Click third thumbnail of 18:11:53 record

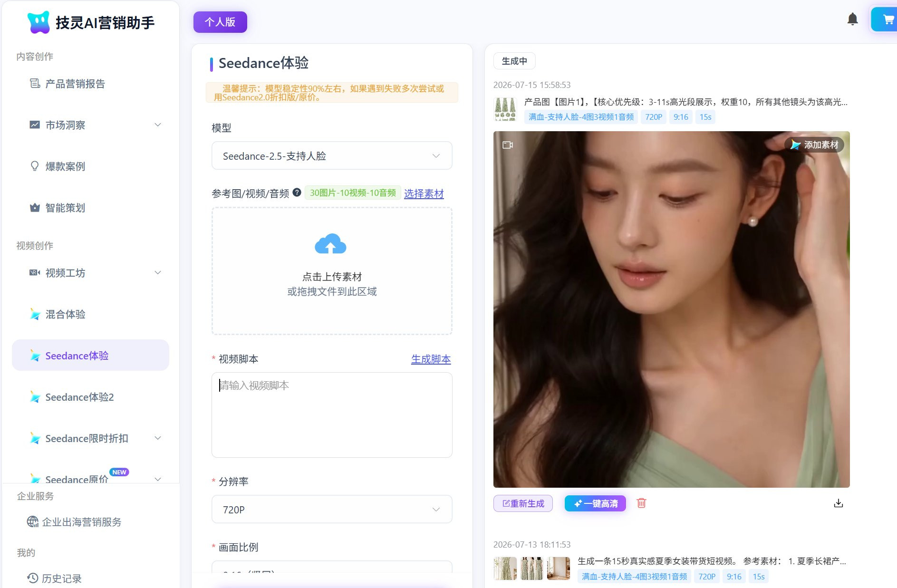click(x=559, y=569)
